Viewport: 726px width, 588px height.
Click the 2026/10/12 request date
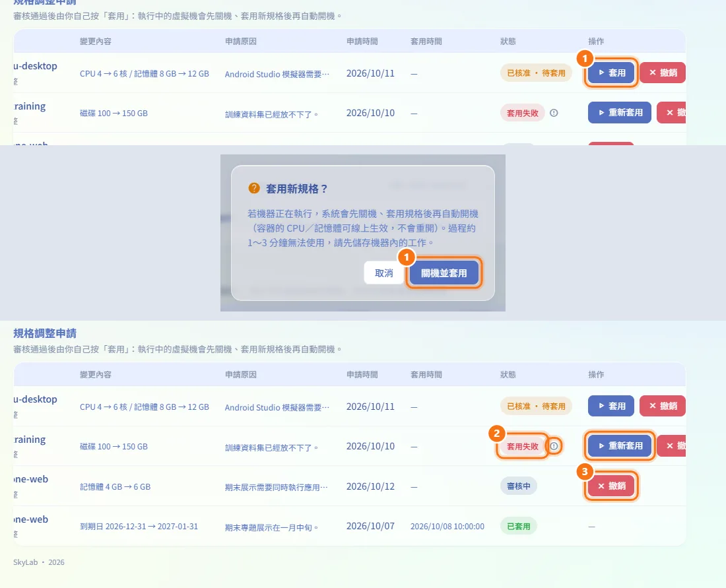click(370, 486)
